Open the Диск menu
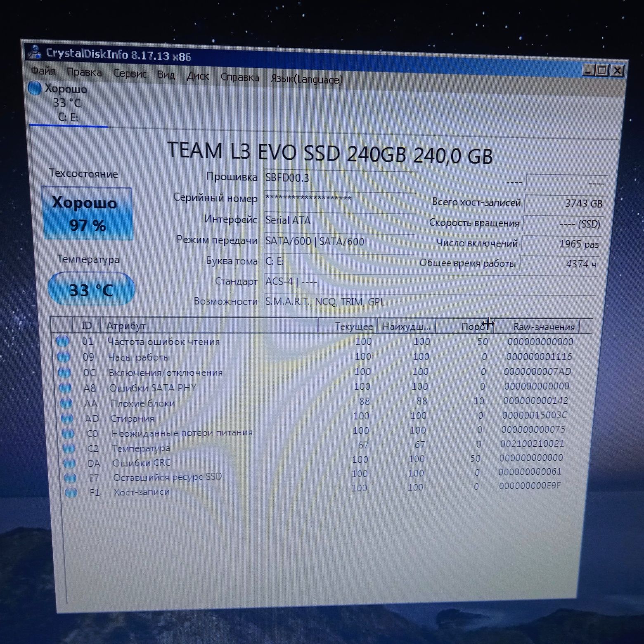 [198, 76]
